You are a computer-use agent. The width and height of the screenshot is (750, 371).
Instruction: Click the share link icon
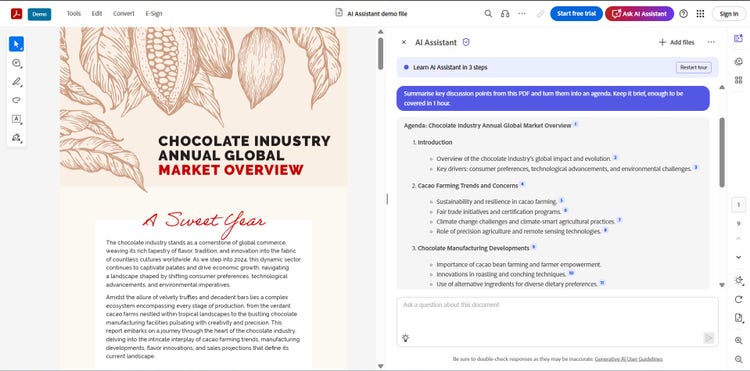(540, 14)
